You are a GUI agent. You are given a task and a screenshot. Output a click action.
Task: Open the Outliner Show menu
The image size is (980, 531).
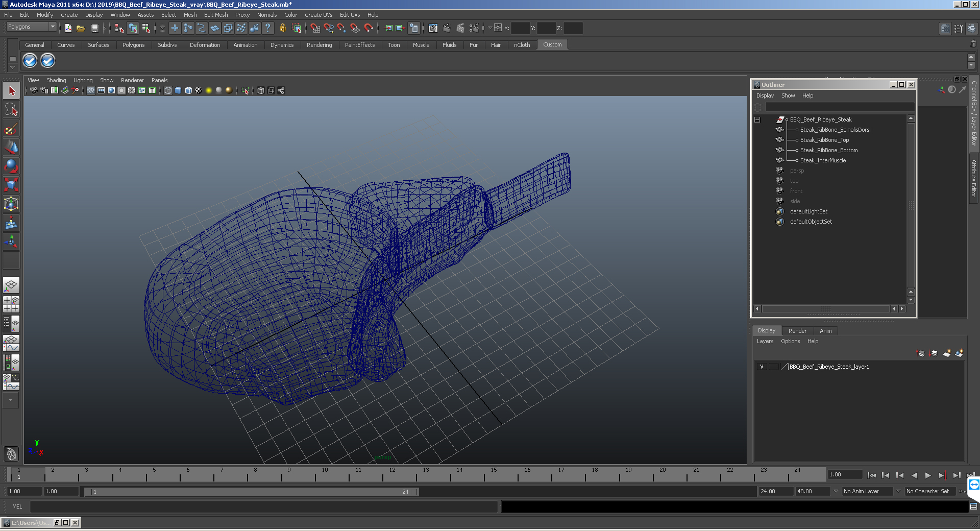(x=788, y=95)
